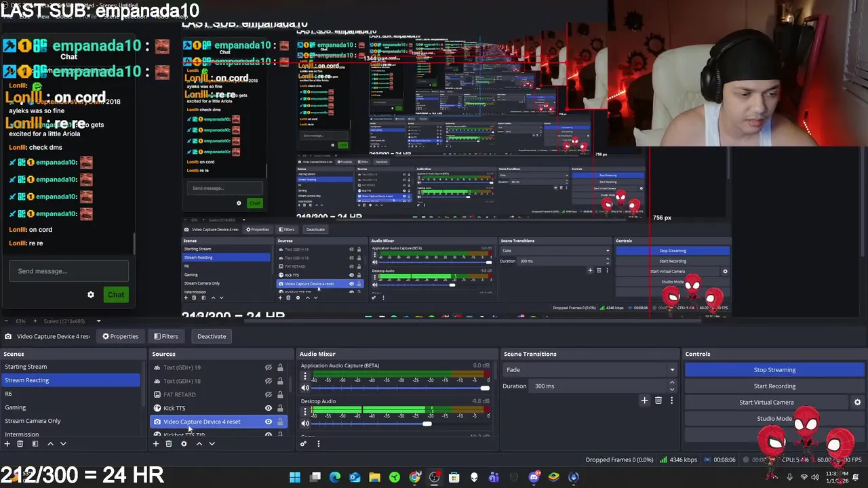Image resolution: width=868 pixels, height=488 pixels.
Task: Open Microsoft Edge from taskbar
Action: click(335, 477)
